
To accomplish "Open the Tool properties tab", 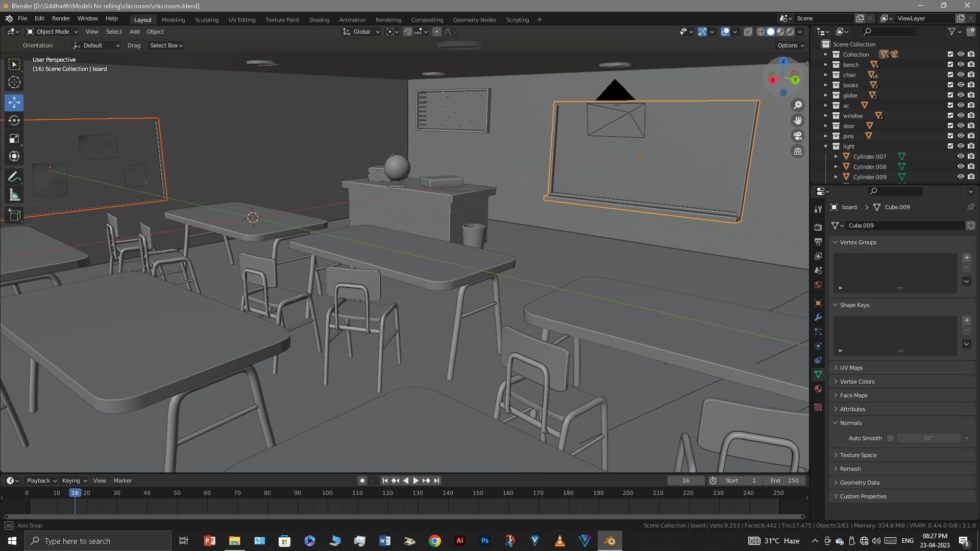I will 818,209.
